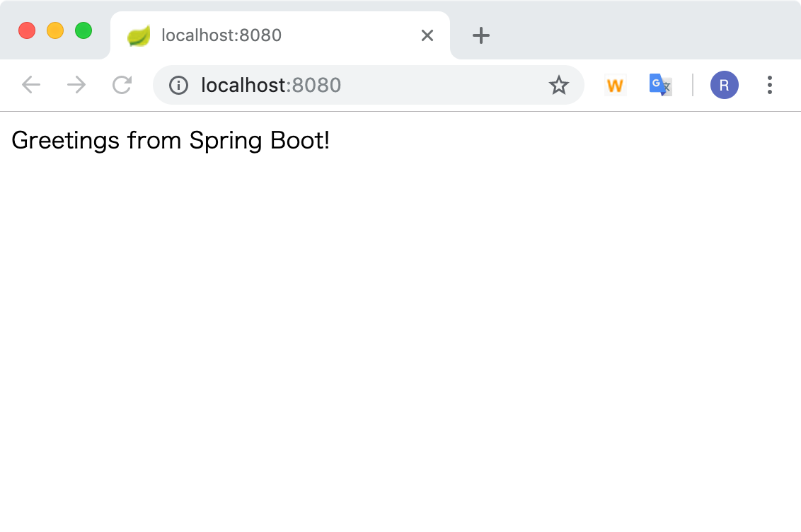Open the Google Translate extension
Viewport: 801px width, 532px height.
(660, 86)
